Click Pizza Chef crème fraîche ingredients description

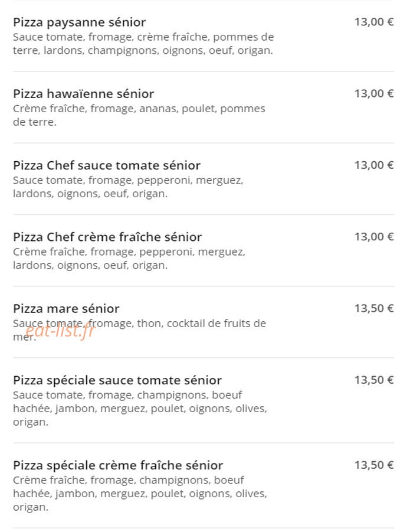(129, 259)
